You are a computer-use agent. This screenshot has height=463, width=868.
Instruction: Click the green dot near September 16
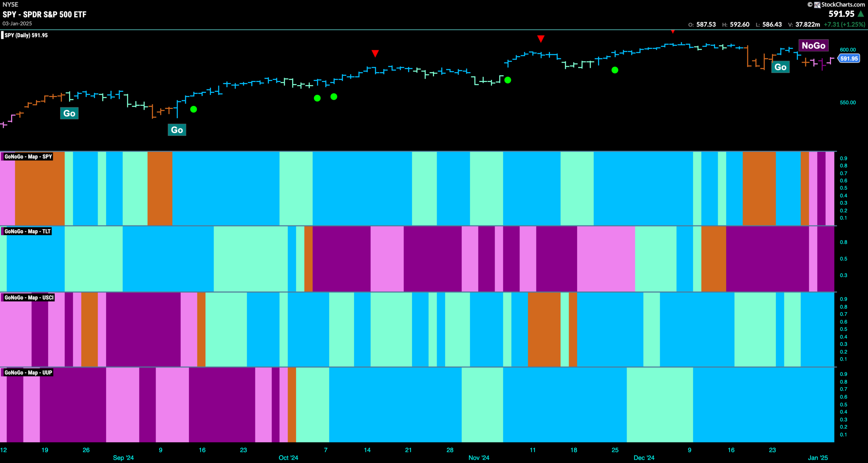pyautogui.click(x=194, y=109)
